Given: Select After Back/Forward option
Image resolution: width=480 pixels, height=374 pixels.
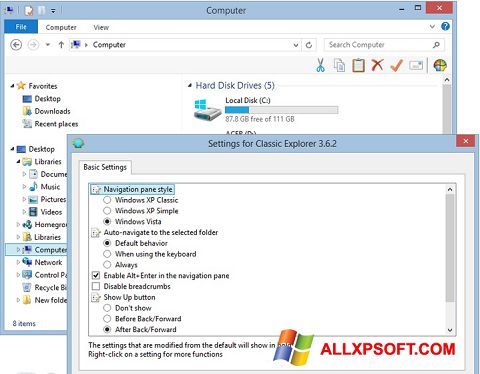Looking at the screenshot, I should coord(107,329).
